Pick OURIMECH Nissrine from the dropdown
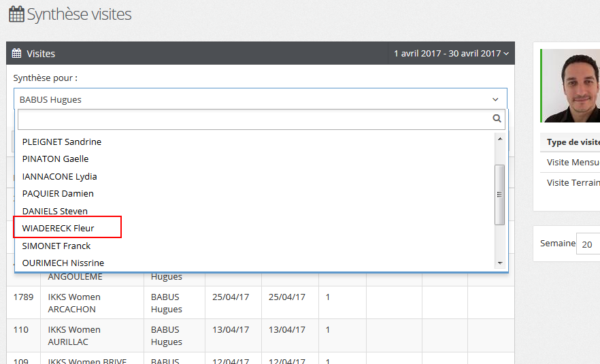This screenshot has height=364, width=600. (x=63, y=263)
